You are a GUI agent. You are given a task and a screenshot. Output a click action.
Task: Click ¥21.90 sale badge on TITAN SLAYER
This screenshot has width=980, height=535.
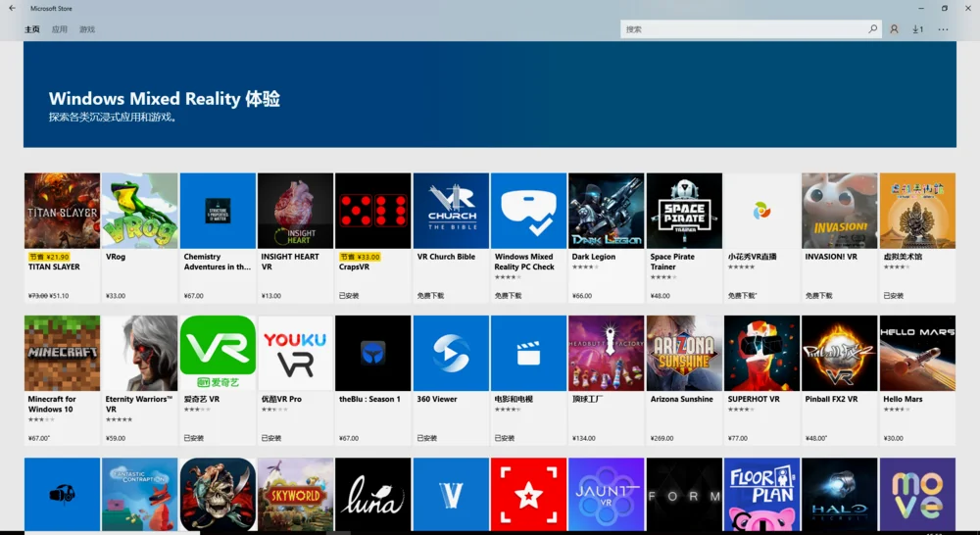(x=49, y=257)
